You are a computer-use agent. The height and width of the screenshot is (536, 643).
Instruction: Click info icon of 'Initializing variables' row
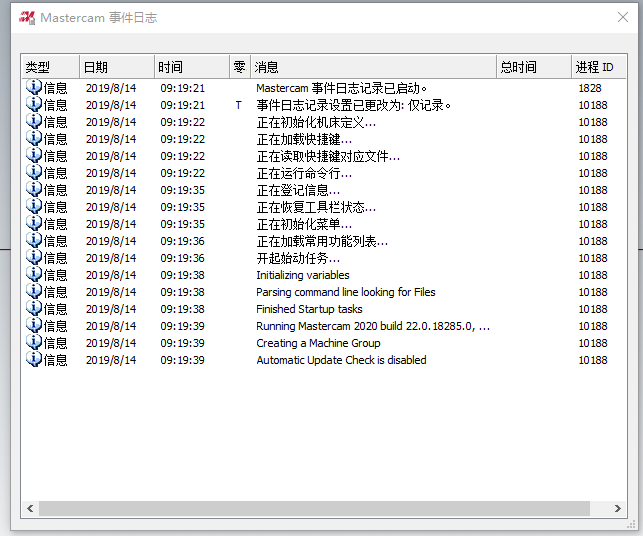click(x=34, y=274)
